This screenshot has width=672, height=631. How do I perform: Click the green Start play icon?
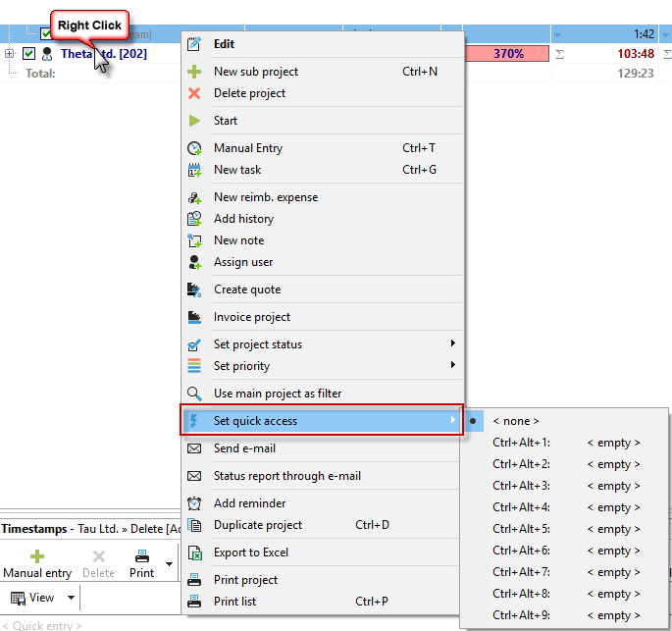pos(194,121)
